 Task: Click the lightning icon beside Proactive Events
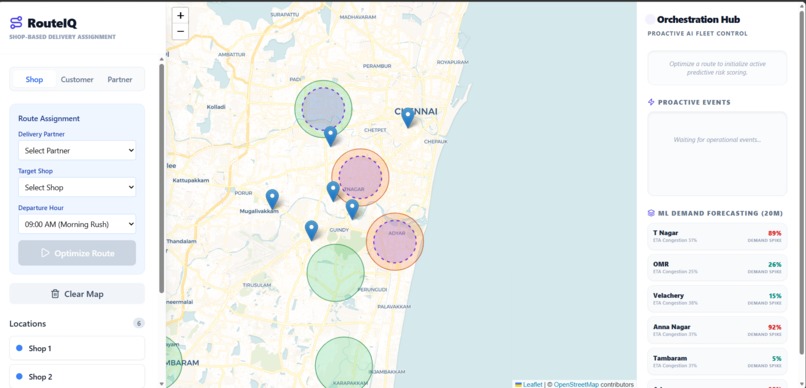click(x=651, y=102)
